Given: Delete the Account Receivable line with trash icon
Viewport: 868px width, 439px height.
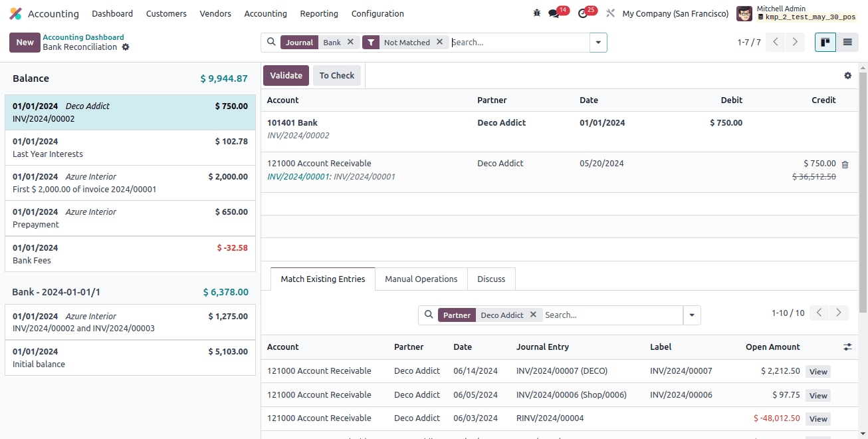Looking at the screenshot, I should click(845, 164).
